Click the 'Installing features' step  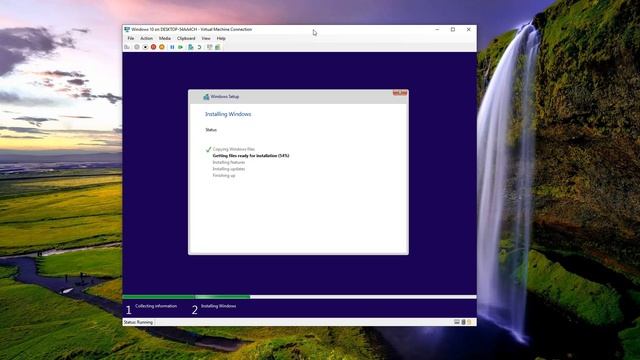(x=229, y=162)
